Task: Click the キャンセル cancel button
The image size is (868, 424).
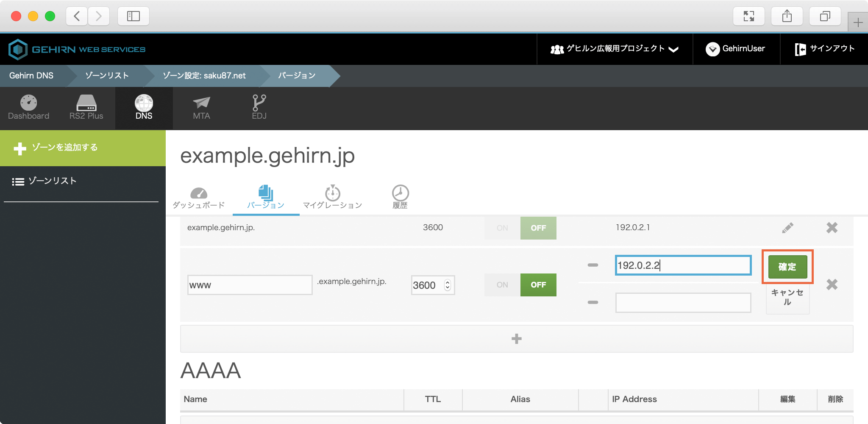Action: click(x=787, y=297)
